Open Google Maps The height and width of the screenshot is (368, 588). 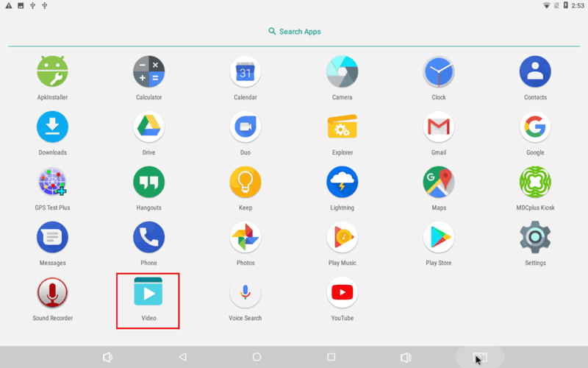(439, 183)
